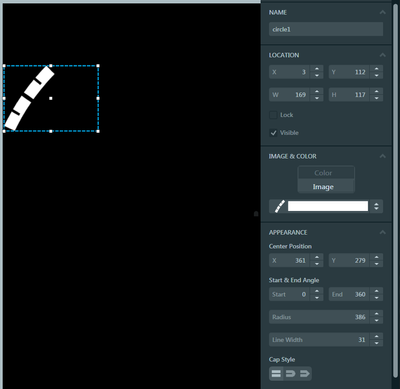Increase the H height value

coord(376,92)
